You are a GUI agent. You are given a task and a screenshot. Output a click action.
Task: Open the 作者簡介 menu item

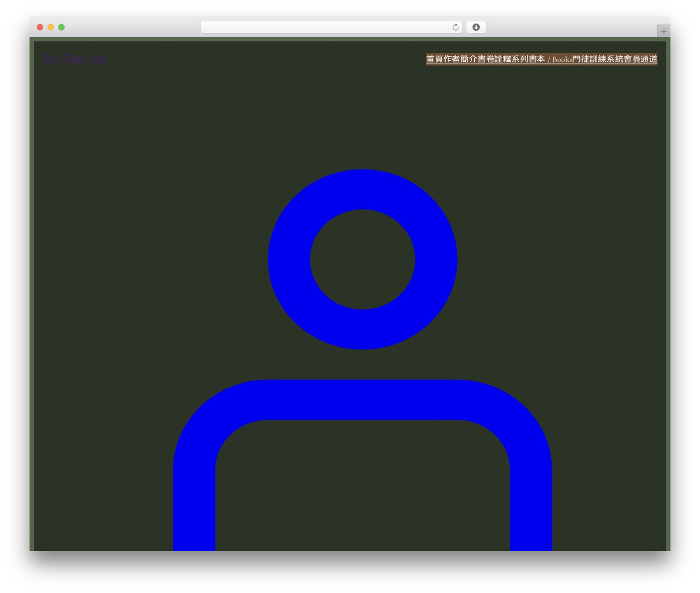460,59
